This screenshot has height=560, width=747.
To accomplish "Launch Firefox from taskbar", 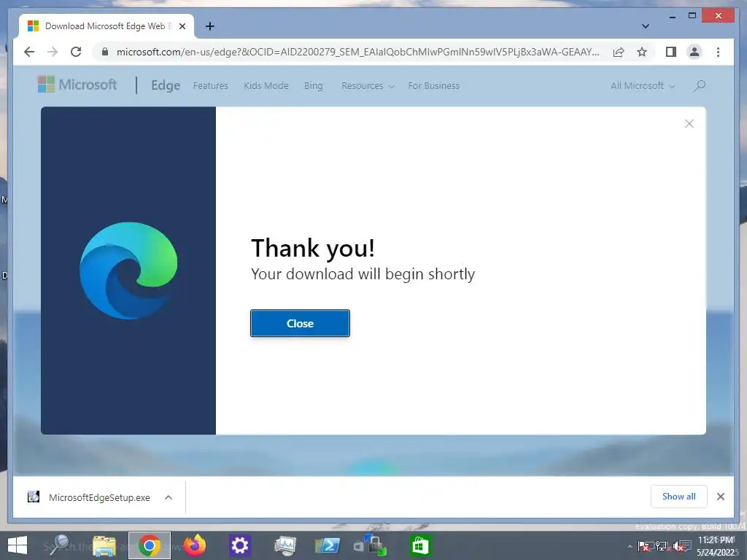I will tap(195, 545).
